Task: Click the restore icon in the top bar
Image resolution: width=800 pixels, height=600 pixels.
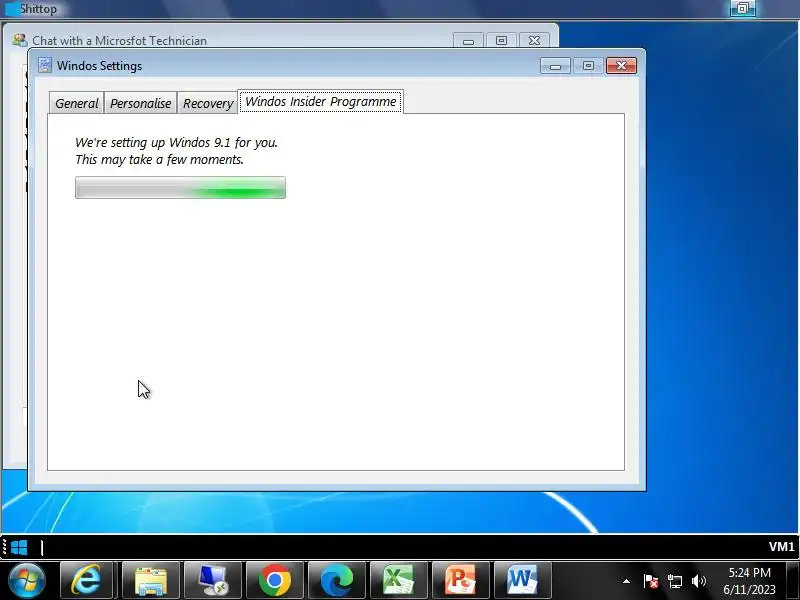Action: 742,8
